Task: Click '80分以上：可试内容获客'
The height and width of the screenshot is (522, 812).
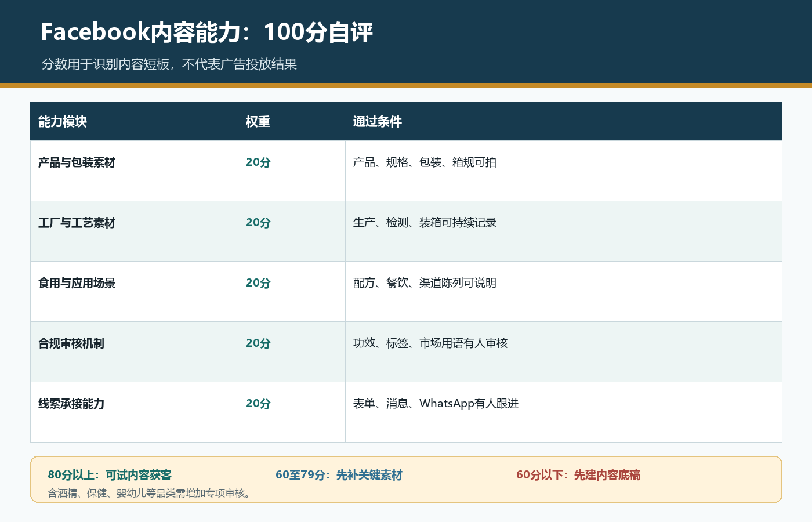Action: (110, 475)
